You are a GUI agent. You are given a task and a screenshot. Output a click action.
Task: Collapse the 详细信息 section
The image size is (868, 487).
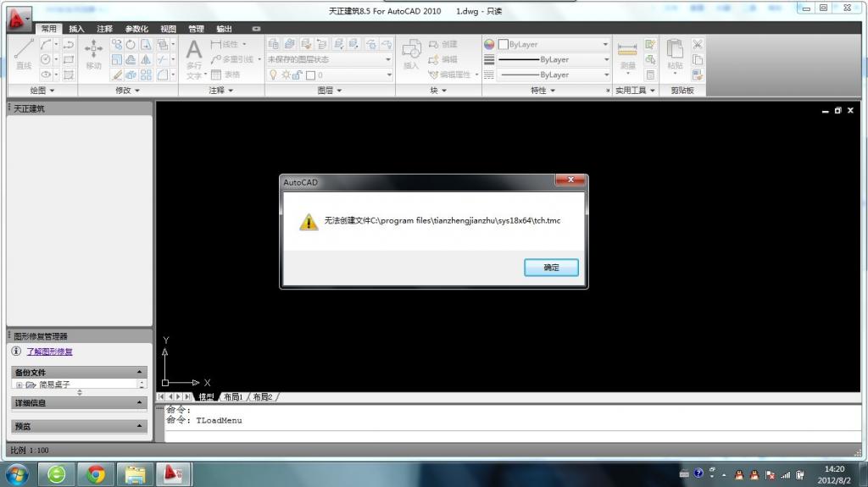tap(140, 402)
